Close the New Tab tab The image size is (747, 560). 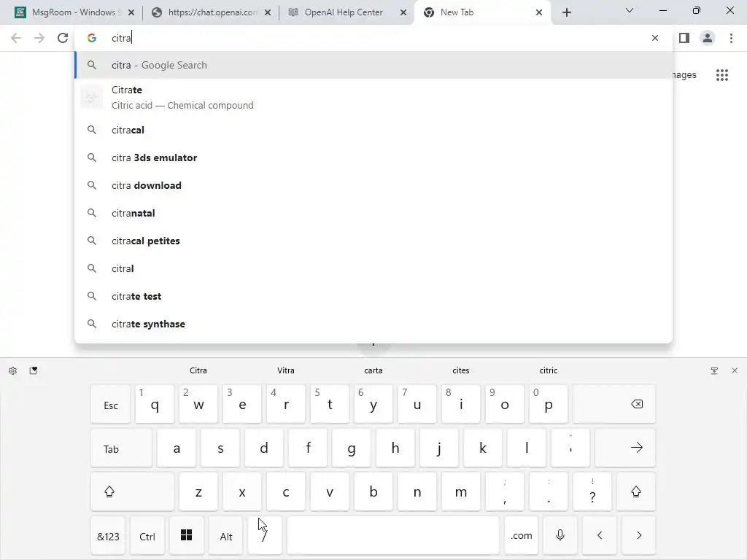click(539, 12)
